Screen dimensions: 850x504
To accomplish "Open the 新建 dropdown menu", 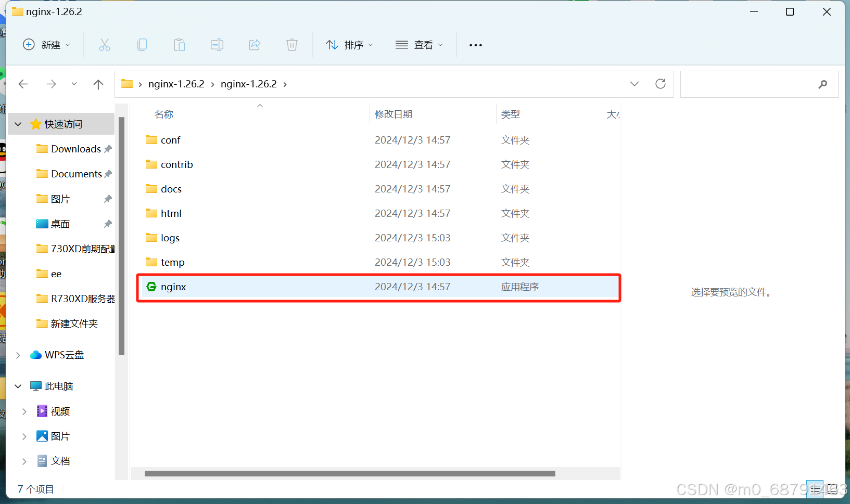I will point(47,45).
